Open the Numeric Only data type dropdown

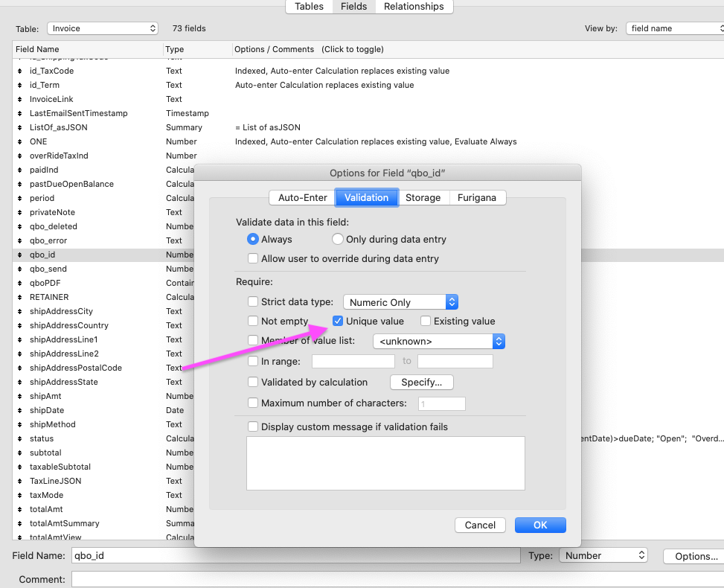(x=400, y=302)
